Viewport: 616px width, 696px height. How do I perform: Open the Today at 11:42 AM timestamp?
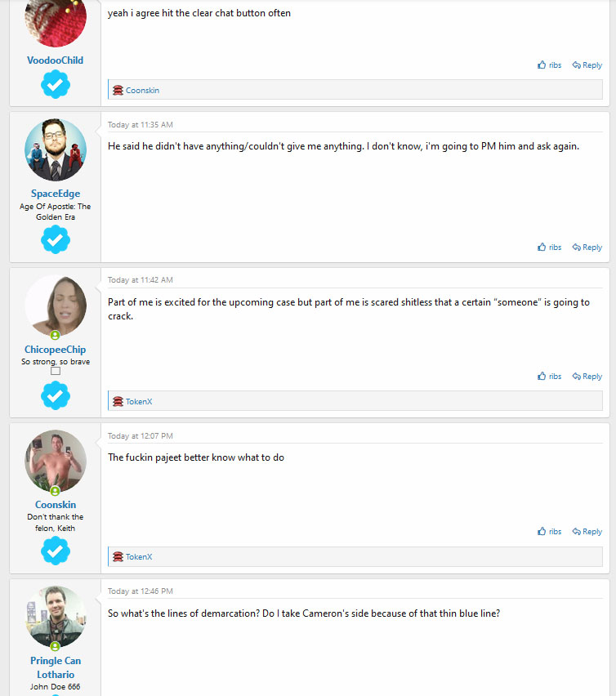point(141,280)
